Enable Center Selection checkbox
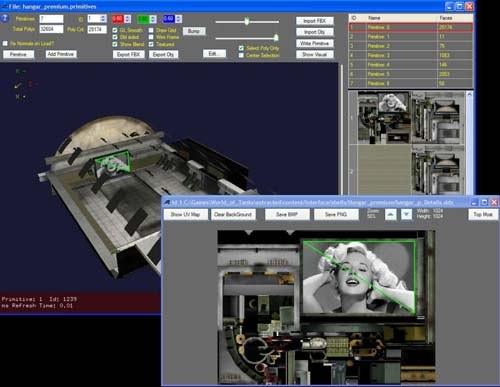Screen dimensions: 500x387 tap(241, 55)
